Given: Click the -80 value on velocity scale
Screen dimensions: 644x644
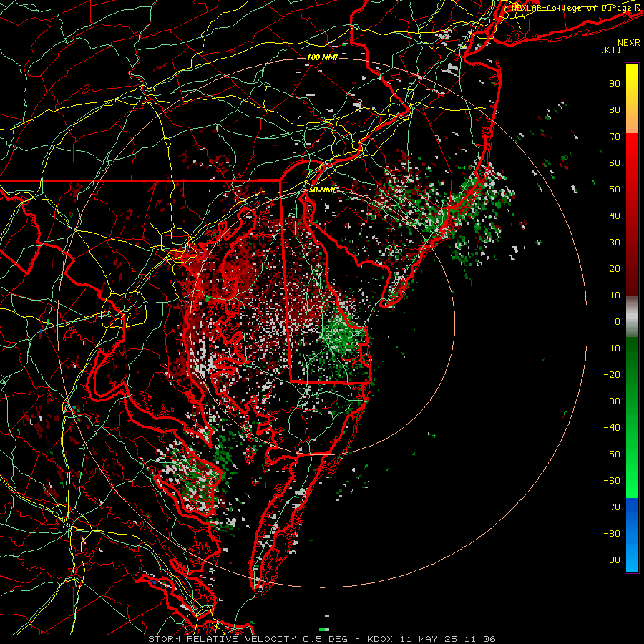Looking at the screenshot, I should click(612, 534).
